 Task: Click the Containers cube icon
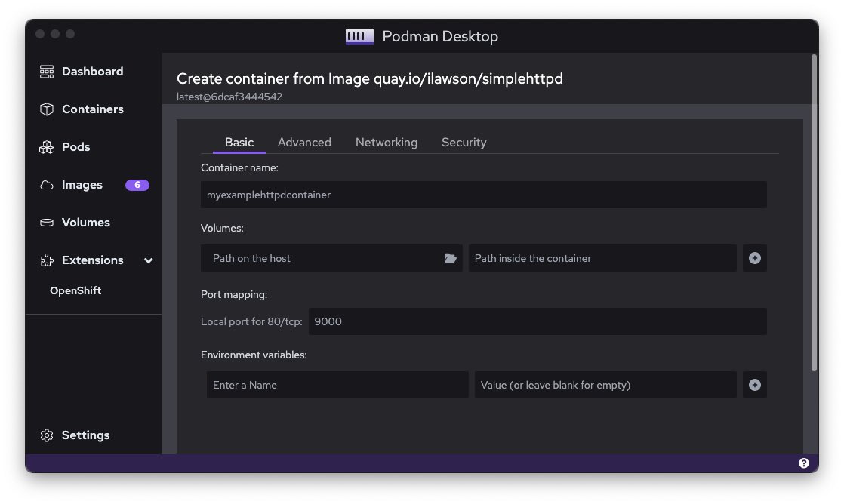click(x=47, y=109)
